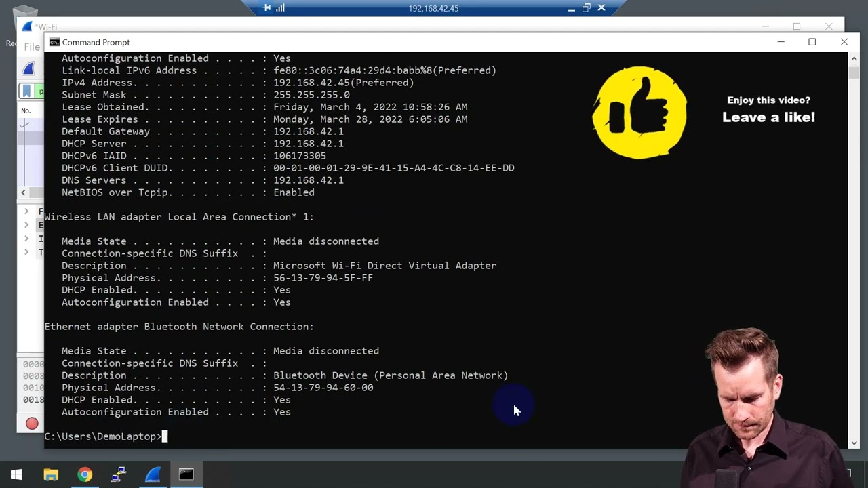Click the physical address 56-13-79-94-5F-FF
The width and height of the screenshot is (868, 488).
[323, 278]
